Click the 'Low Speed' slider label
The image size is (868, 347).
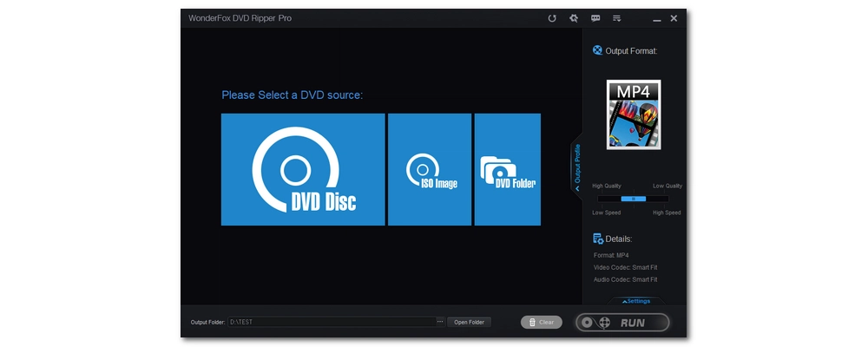click(x=606, y=213)
